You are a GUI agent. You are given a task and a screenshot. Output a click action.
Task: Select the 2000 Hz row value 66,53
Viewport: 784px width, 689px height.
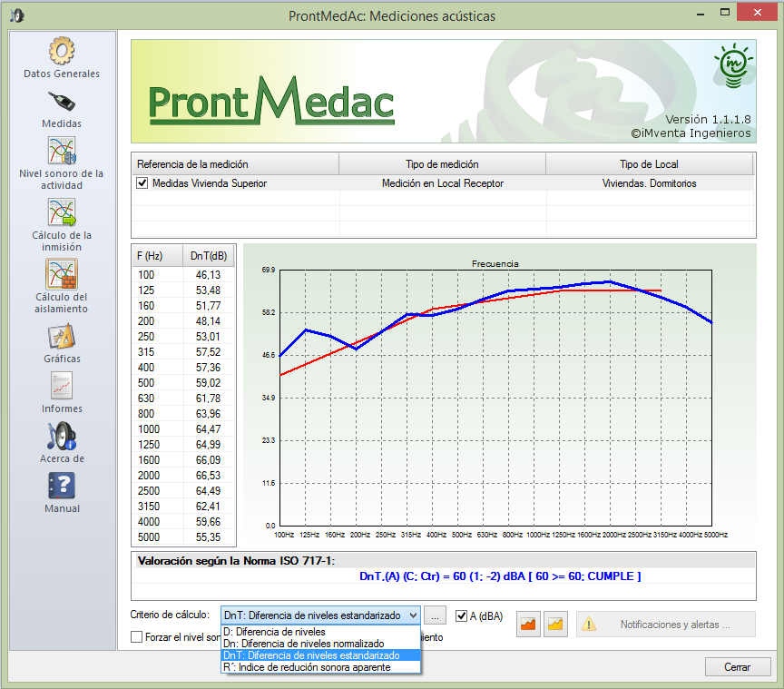click(208, 476)
